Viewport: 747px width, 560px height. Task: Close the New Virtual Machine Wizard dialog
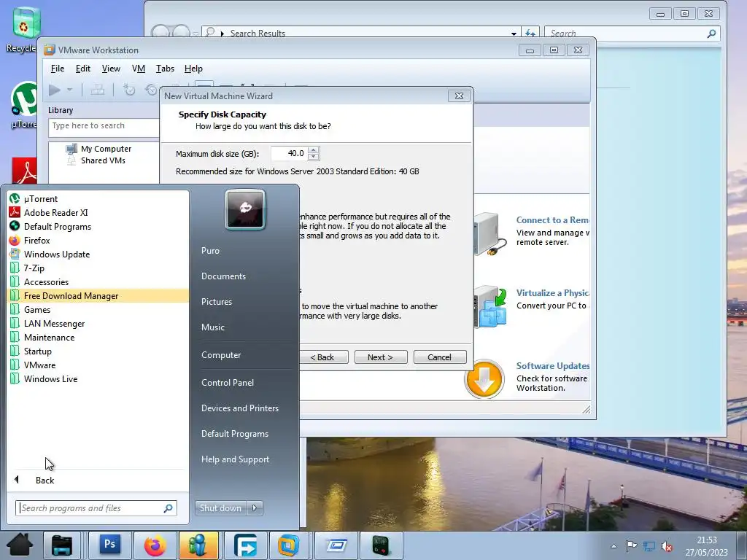click(460, 96)
